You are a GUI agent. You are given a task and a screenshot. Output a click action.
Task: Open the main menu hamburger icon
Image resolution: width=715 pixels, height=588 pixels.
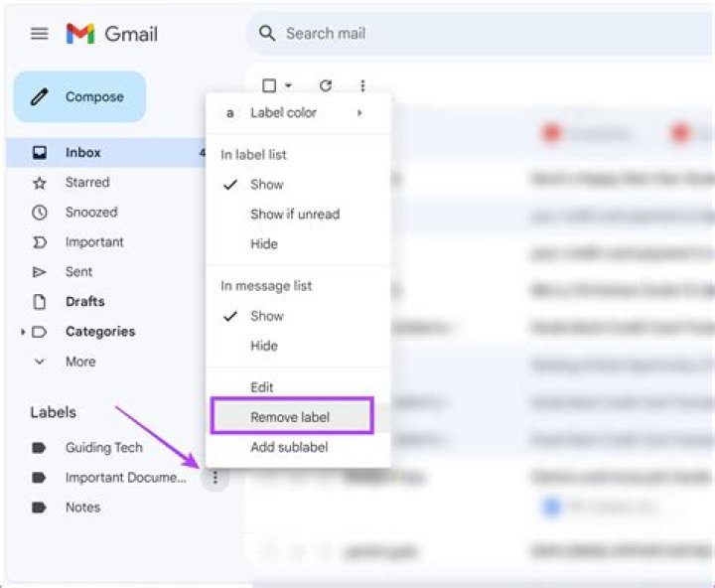coord(39,34)
